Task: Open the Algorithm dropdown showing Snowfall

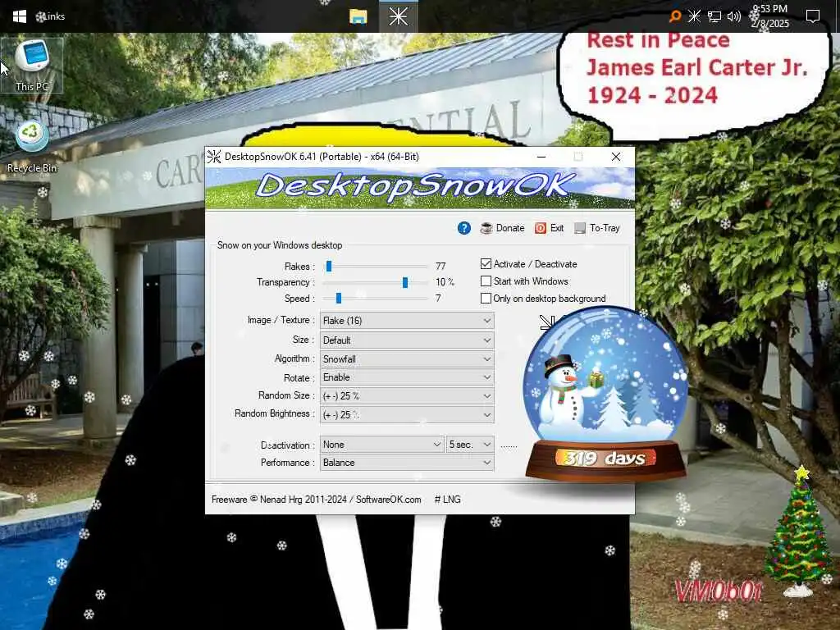Action: (x=407, y=359)
